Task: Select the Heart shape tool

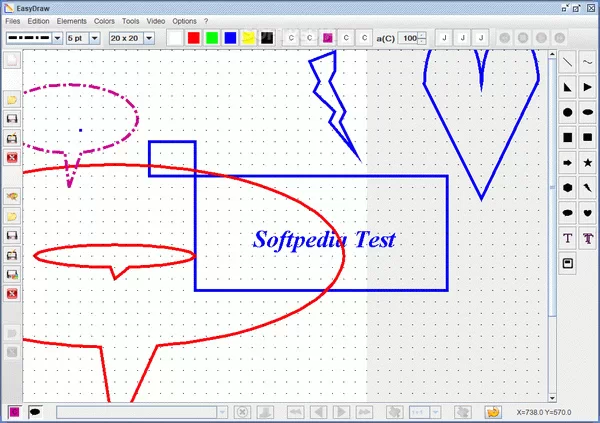Action: pos(587,213)
